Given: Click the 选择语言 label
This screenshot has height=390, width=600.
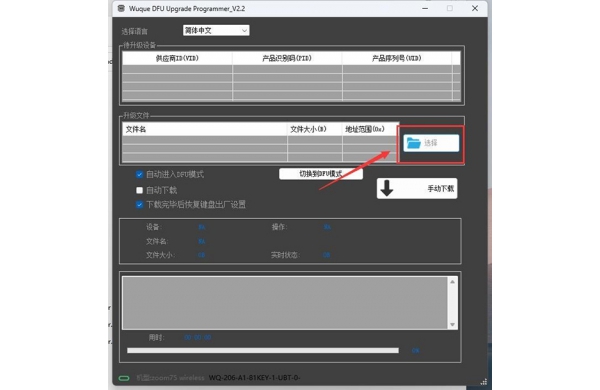Looking at the screenshot, I should (x=135, y=31).
